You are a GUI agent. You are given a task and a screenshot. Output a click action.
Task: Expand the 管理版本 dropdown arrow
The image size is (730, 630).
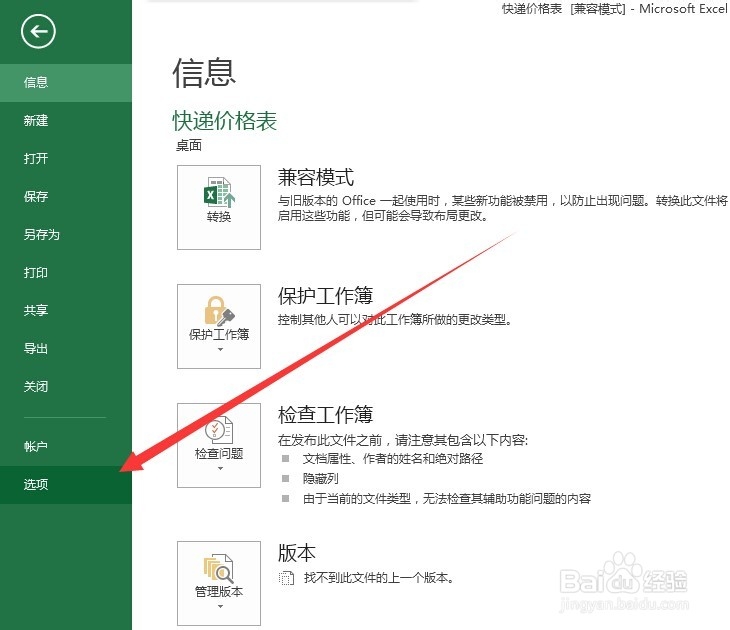[220, 606]
